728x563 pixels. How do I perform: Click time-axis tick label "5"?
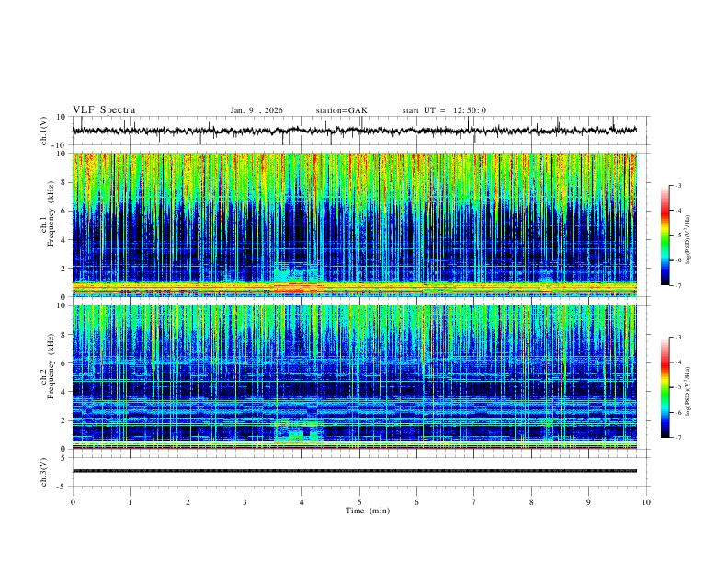(359, 502)
